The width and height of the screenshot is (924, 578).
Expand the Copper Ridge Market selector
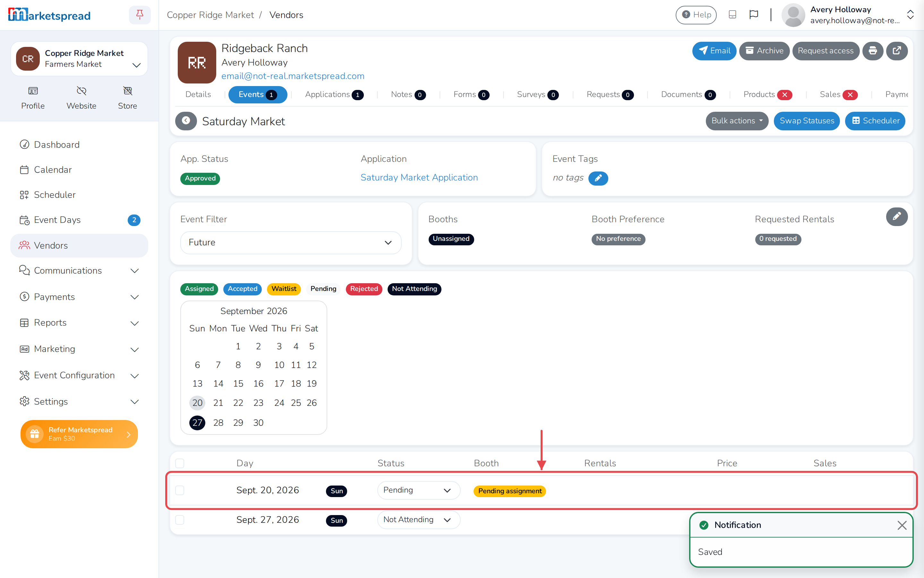pos(79,58)
